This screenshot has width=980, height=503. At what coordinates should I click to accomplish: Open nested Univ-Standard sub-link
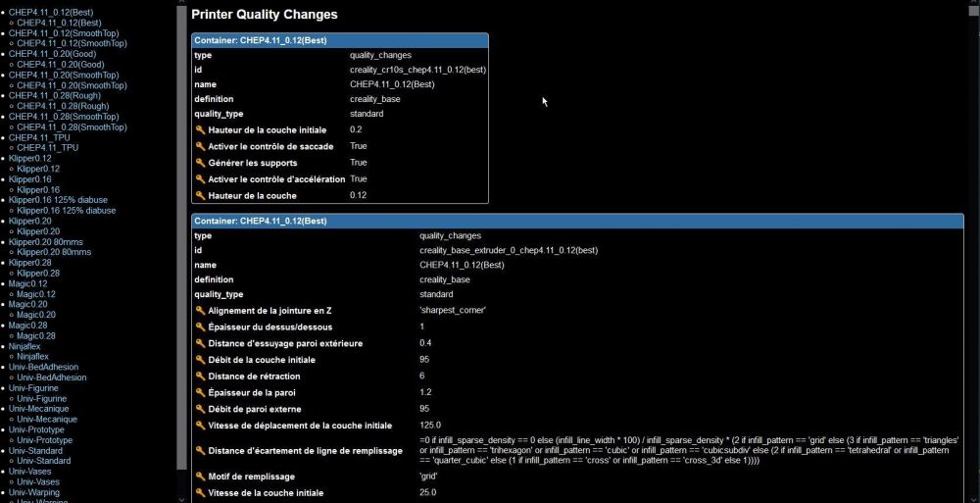pos(44,461)
